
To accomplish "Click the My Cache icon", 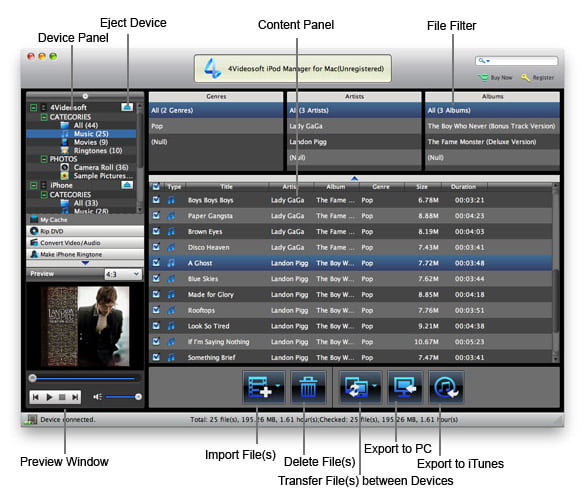I will [34, 219].
